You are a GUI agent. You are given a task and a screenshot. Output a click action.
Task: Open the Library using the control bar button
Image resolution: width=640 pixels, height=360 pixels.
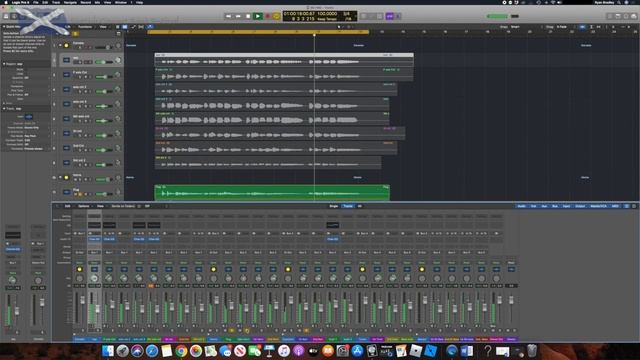[x=6, y=16]
